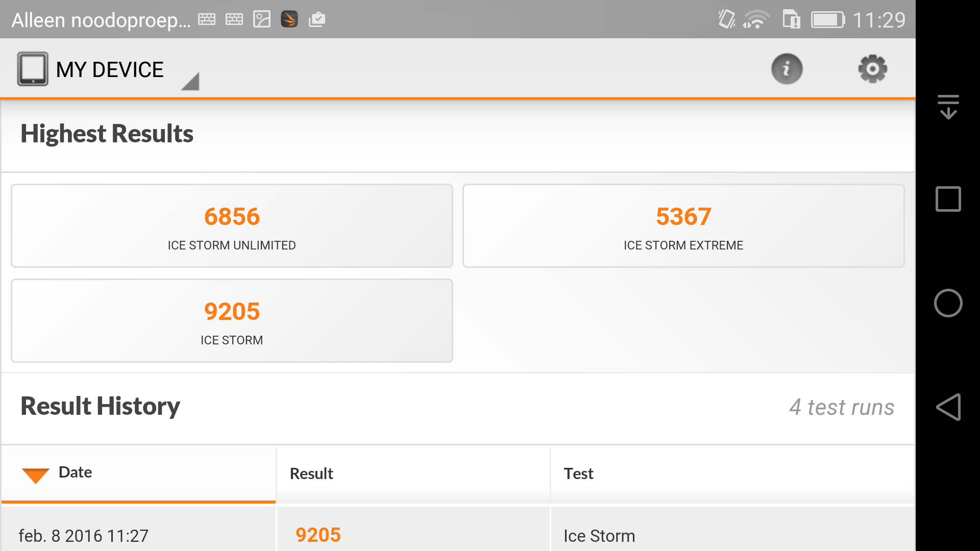This screenshot has height=551, width=980.
Task: Tap the 11:29 clock
Action: (879, 20)
